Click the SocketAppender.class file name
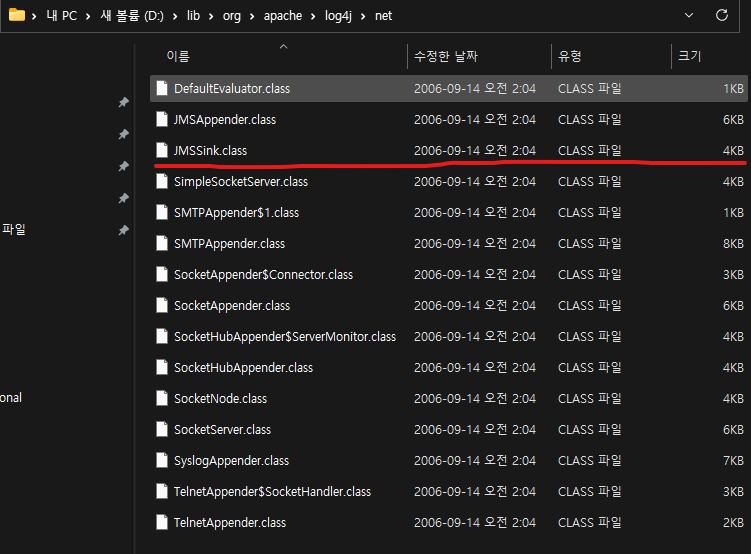 pyautogui.click(x=232, y=306)
